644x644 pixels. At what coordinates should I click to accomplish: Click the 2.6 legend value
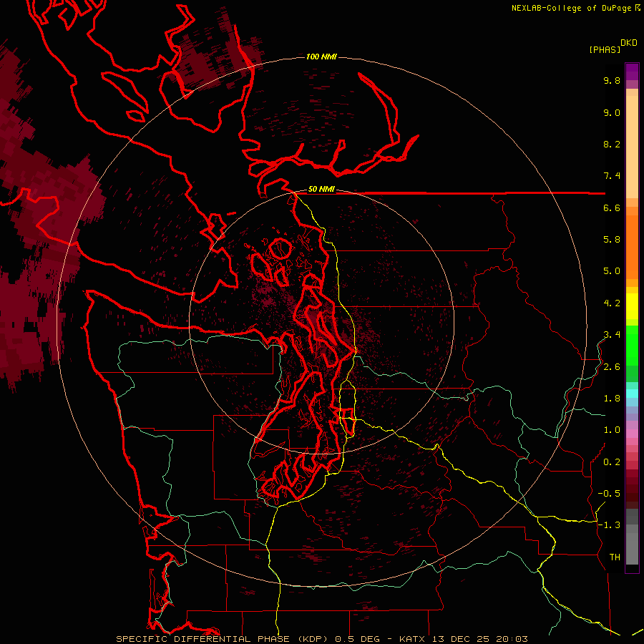pyautogui.click(x=612, y=367)
